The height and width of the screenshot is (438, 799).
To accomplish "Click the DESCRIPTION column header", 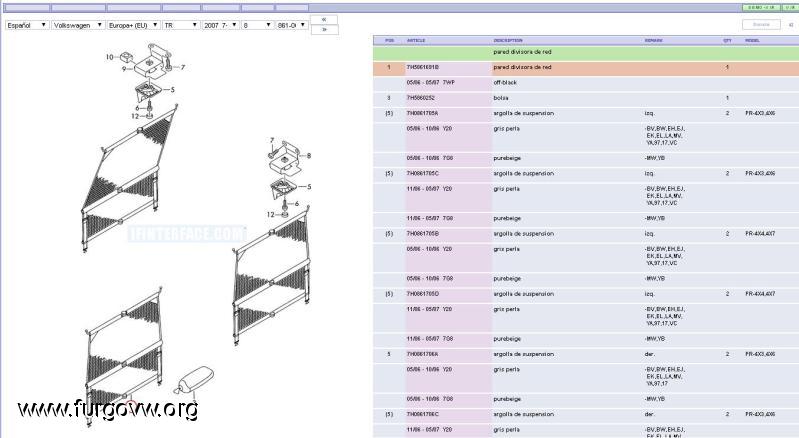I will point(508,41).
